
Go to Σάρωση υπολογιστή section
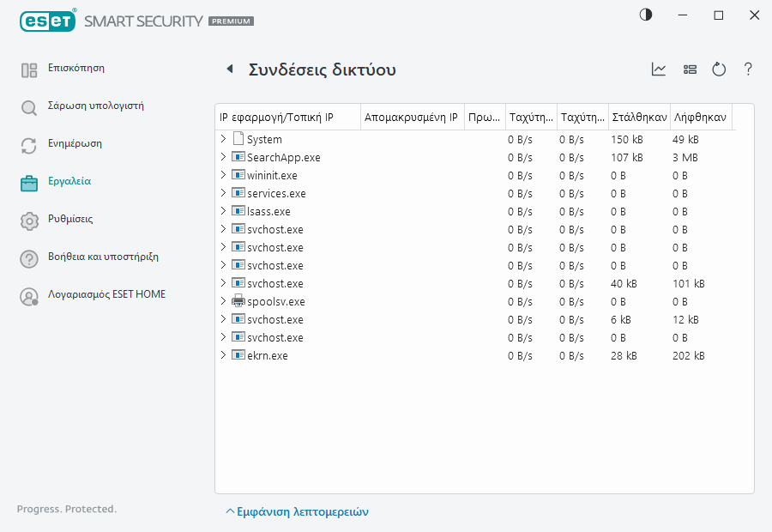coord(95,106)
